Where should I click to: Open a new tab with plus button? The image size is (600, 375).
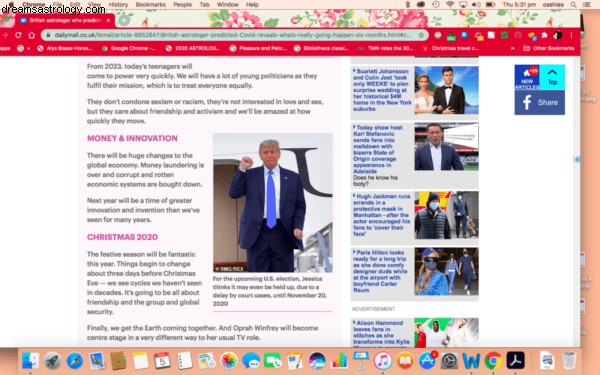[x=123, y=20]
